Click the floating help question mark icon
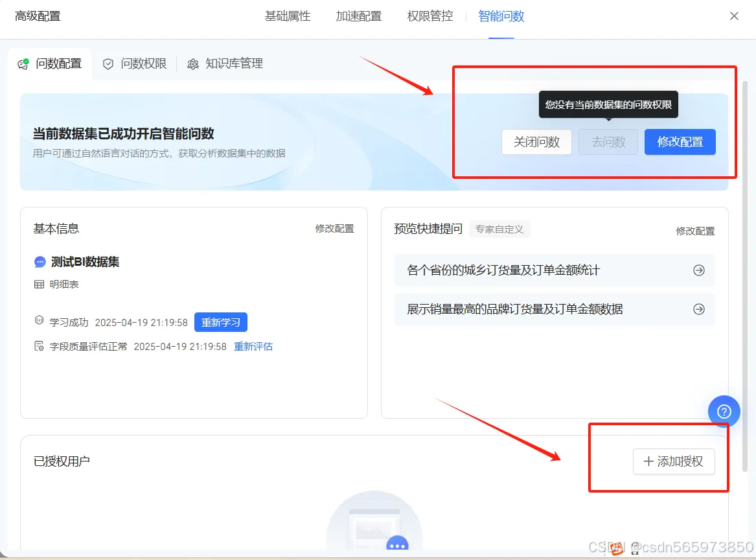756x560 pixels. [724, 412]
